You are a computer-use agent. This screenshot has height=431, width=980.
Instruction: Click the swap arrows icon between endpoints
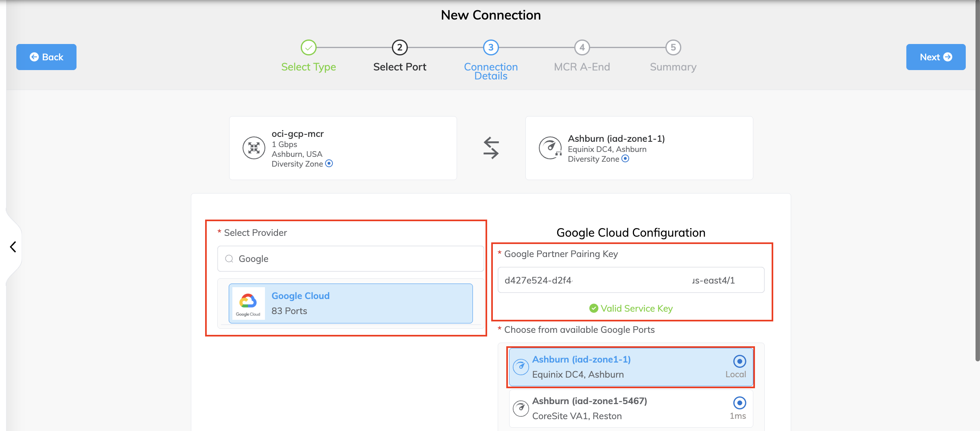(491, 148)
